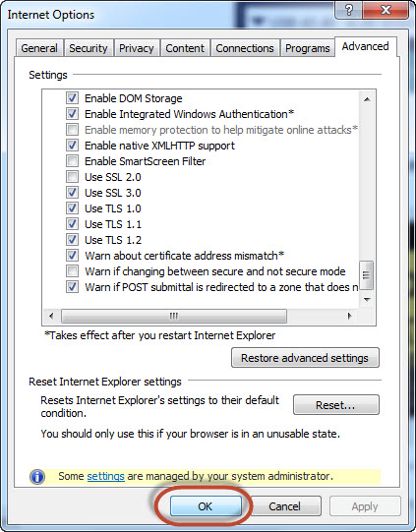
Task: Click the horizontal scrollbar right arrow
Action: click(349, 316)
